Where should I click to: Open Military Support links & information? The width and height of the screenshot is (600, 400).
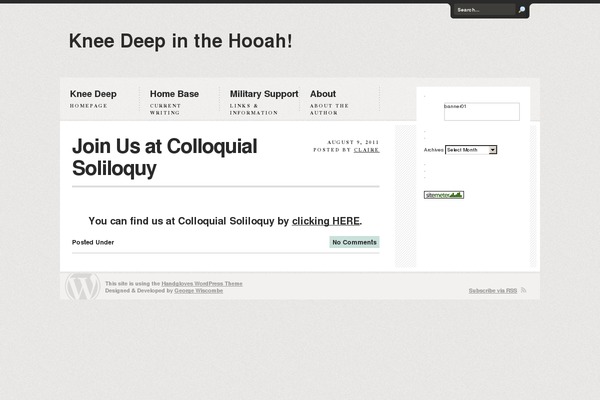pyautogui.click(x=264, y=102)
